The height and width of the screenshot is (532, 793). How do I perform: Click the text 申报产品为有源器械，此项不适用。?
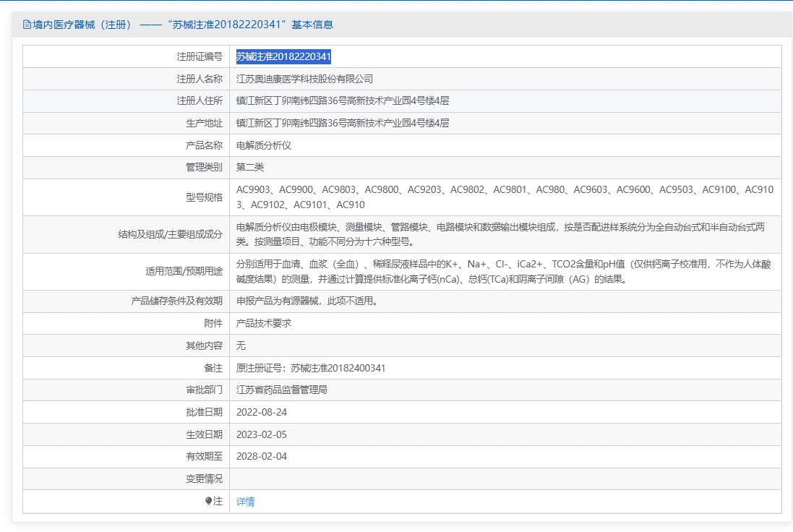tap(309, 301)
